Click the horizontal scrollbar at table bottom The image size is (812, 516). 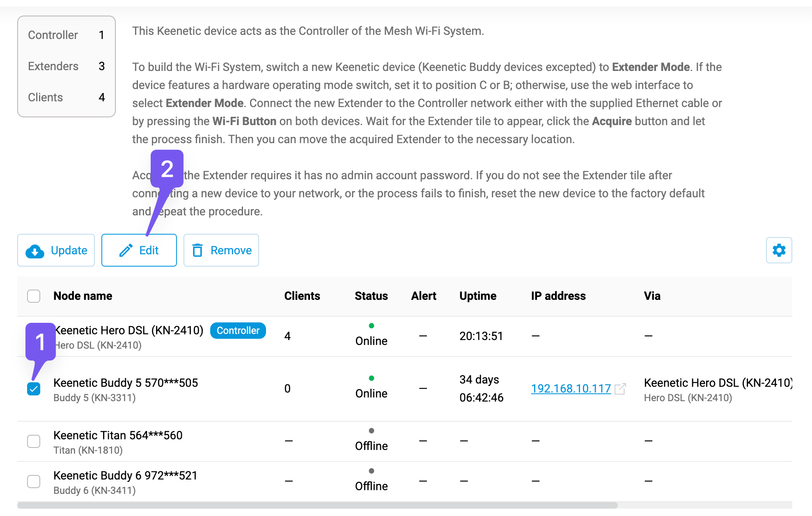[x=317, y=505]
